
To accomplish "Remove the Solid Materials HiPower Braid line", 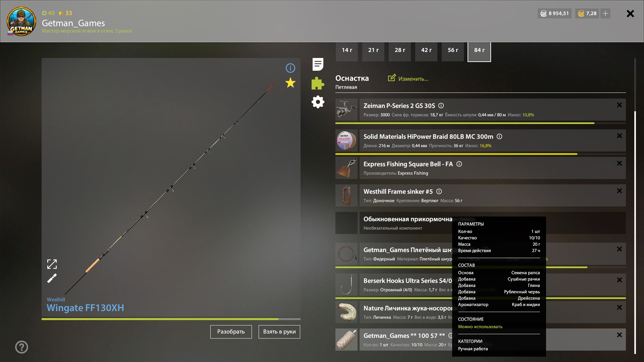I will 620,136.
